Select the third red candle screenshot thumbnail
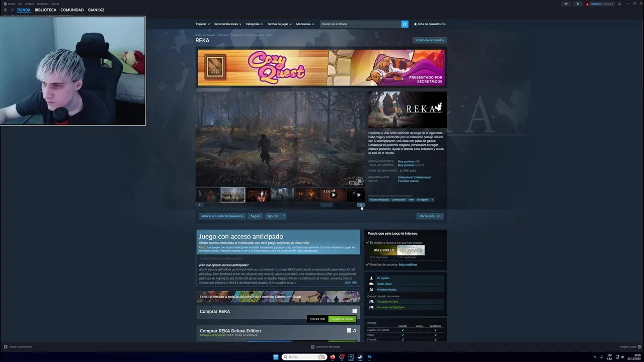This screenshot has height=362, width=644. point(258,195)
